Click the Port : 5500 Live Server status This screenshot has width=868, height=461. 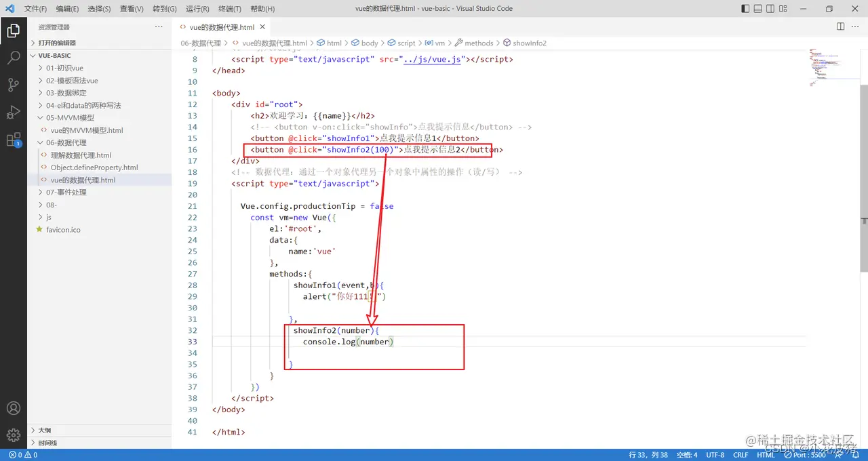point(804,455)
